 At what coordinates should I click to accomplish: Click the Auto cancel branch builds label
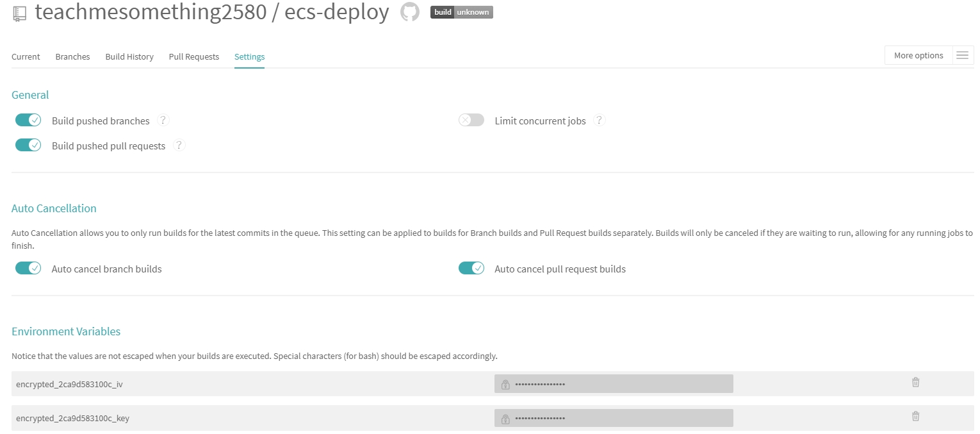106,269
